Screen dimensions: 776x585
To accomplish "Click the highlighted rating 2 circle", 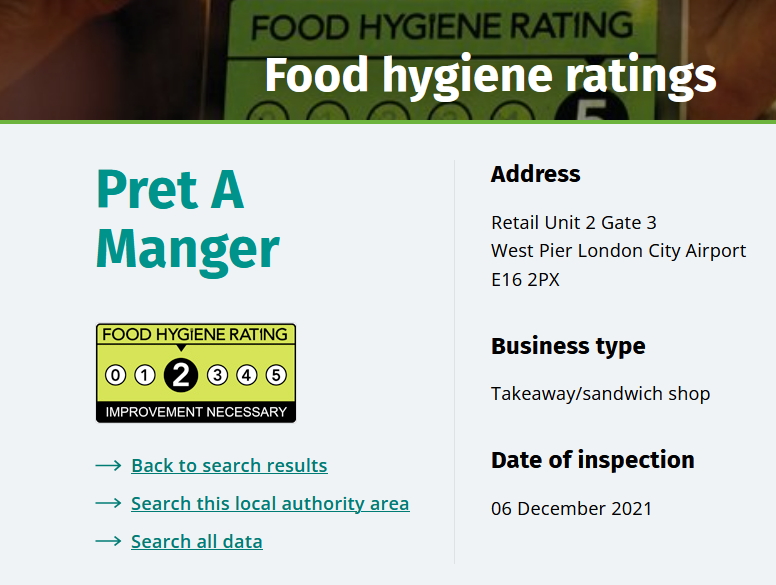I will [x=181, y=375].
